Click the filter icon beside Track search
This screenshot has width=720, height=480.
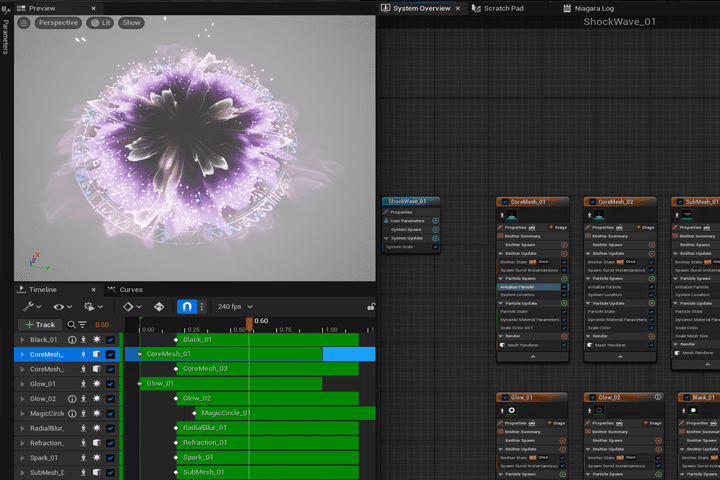[x=83, y=325]
